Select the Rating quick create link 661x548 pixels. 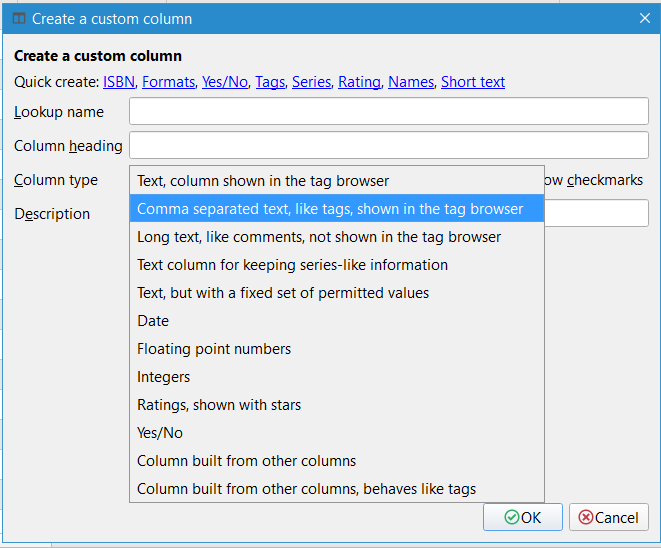pyautogui.click(x=359, y=82)
